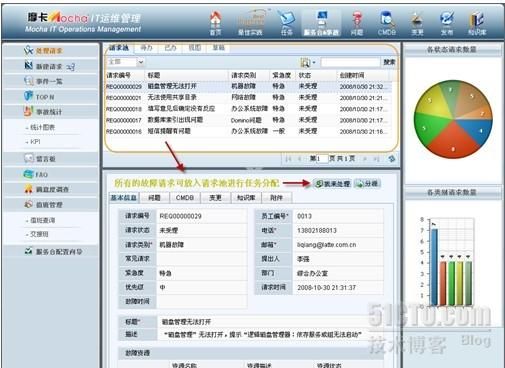Open the 最佳实践 navigation icon
The height and width of the screenshot is (368, 505).
tap(250, 23)
